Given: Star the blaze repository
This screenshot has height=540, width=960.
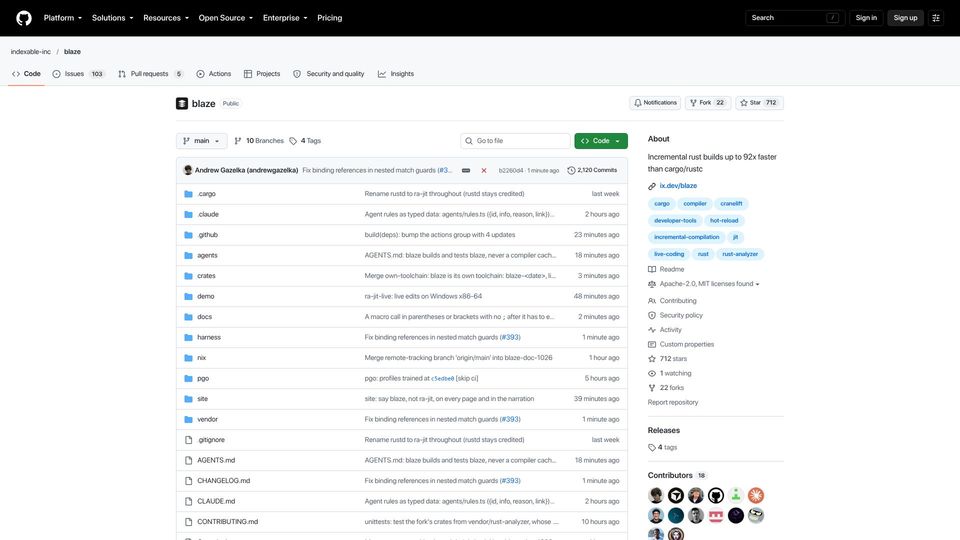Looking at the screenshot, I should pos(759,103).
